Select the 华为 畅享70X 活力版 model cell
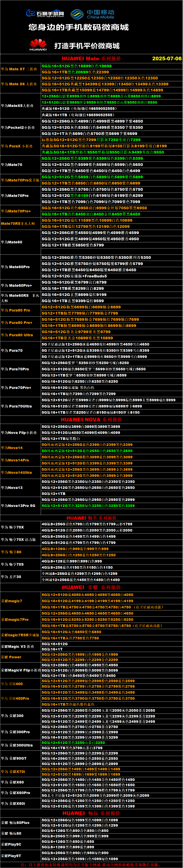The height and width of the screenshot is (868, 183). 21,539
